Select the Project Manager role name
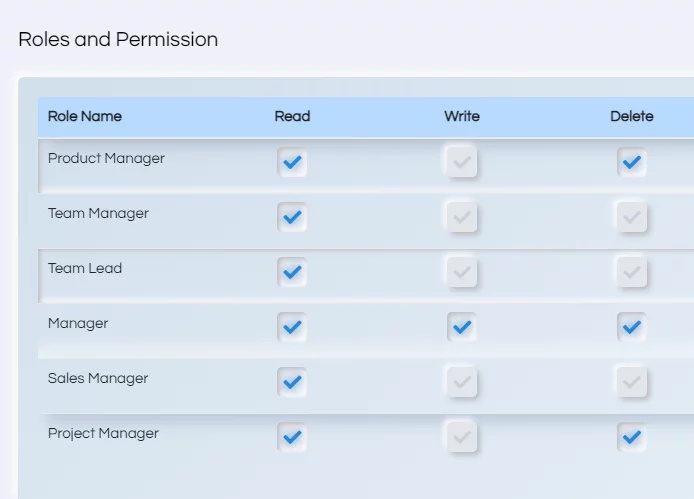 (103, 433)
